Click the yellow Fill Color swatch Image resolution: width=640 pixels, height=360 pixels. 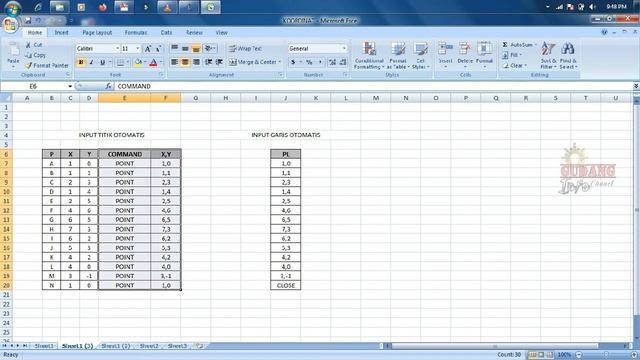[138, 62]
